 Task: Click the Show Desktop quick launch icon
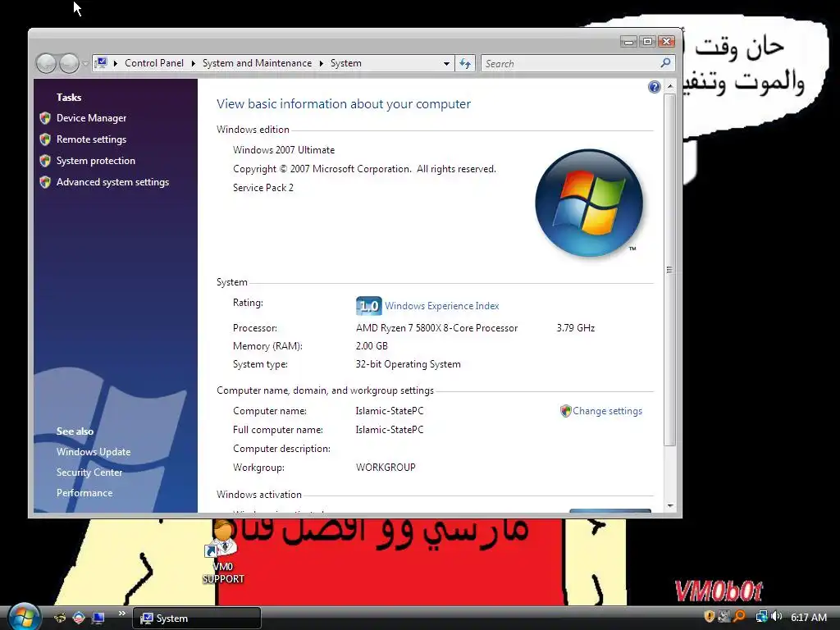coord(98,618)
